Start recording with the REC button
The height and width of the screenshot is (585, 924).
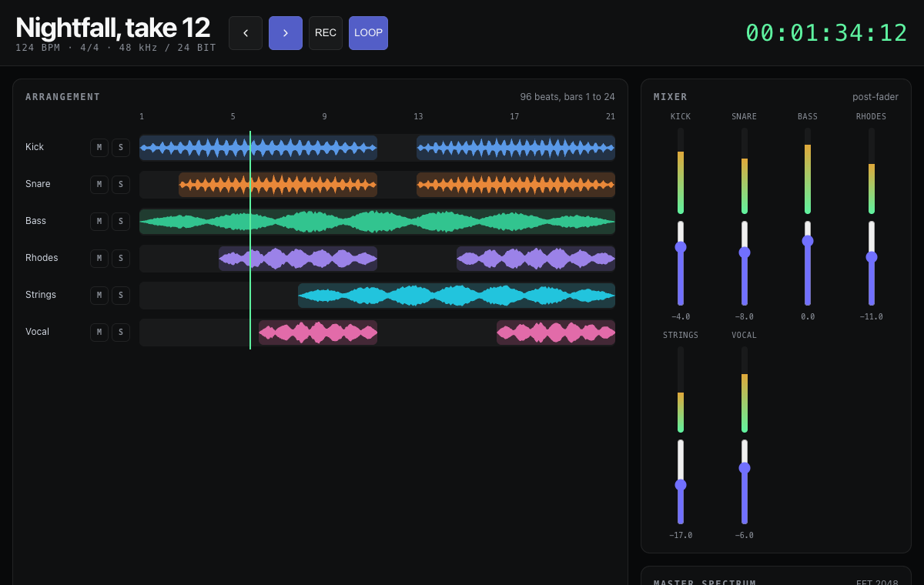(326, 33)
